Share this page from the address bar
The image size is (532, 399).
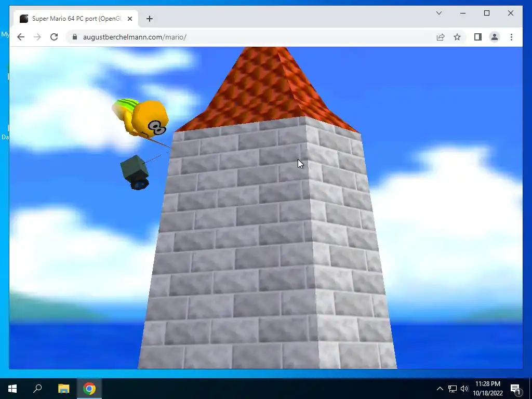(x=441, y=37)
